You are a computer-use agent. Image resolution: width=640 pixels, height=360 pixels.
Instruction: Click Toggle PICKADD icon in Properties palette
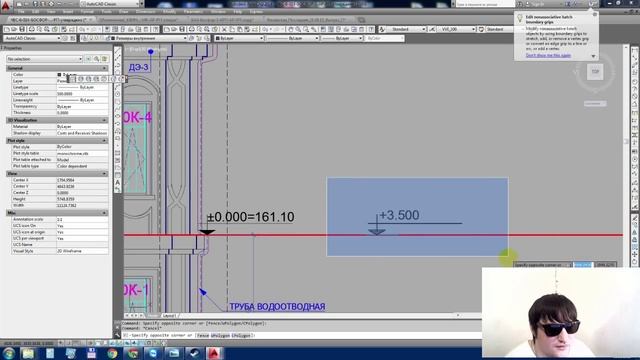(x=89, y=59)
